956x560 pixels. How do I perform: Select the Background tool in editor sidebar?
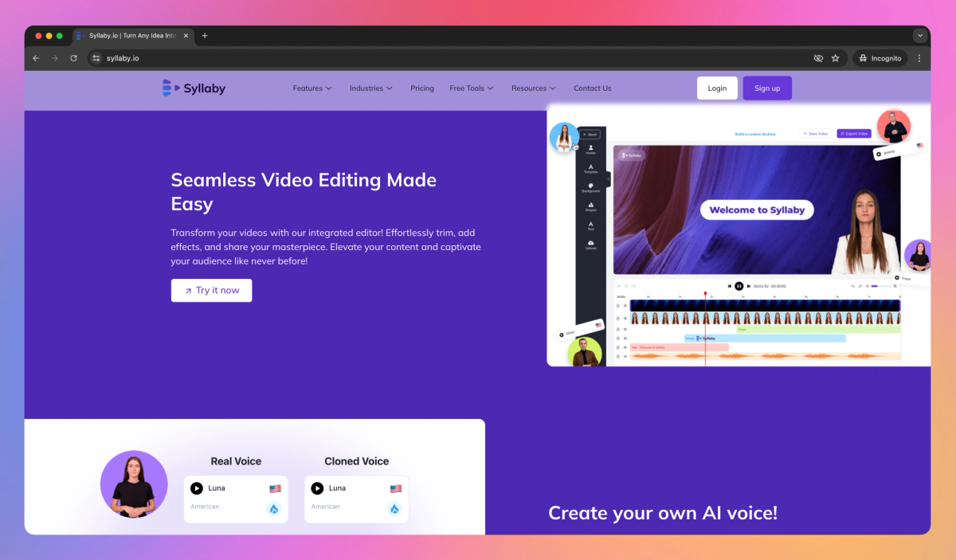(591, 188)
